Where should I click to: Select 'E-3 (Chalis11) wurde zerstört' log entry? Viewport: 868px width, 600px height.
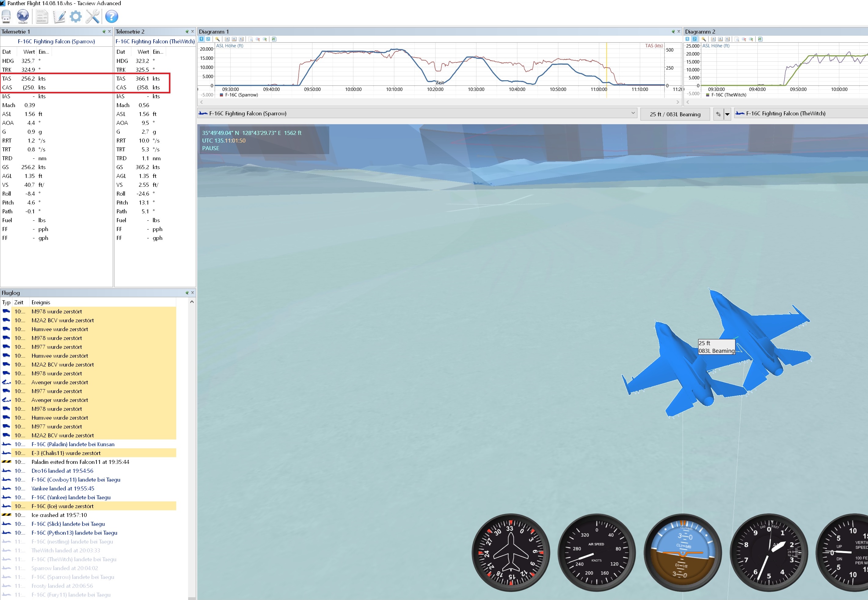tap(88, 453)
